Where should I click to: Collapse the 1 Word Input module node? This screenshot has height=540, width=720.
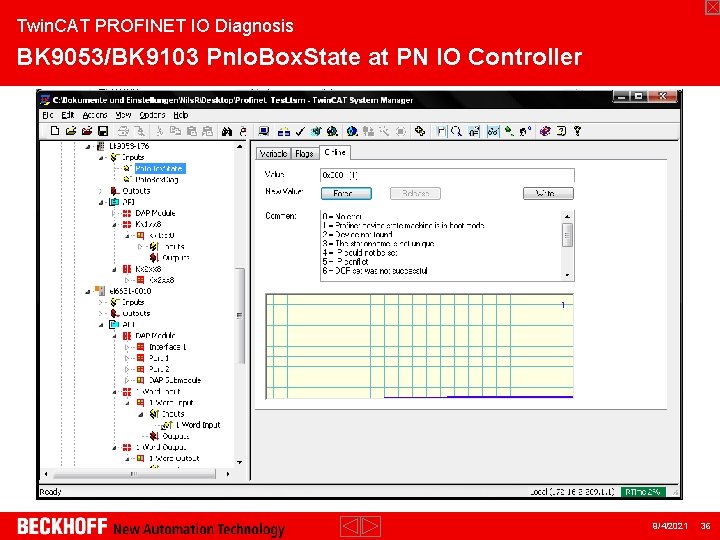[x=114, y=392]
